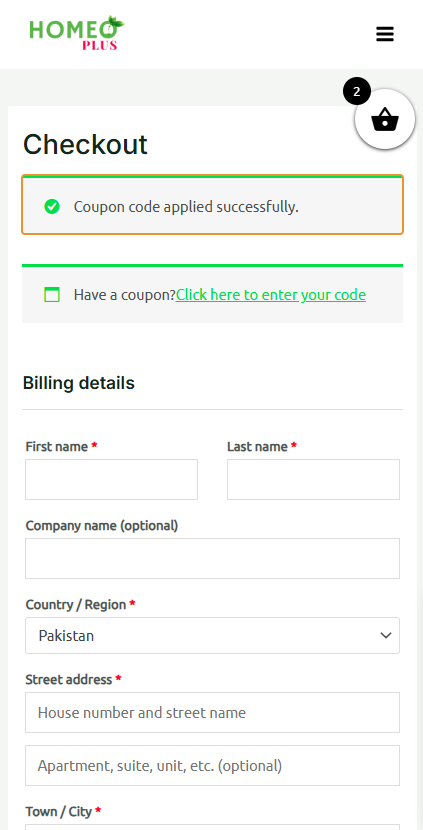Open the Country / Region dropdown
Viewport: 423px width, 830px height.
212,635
